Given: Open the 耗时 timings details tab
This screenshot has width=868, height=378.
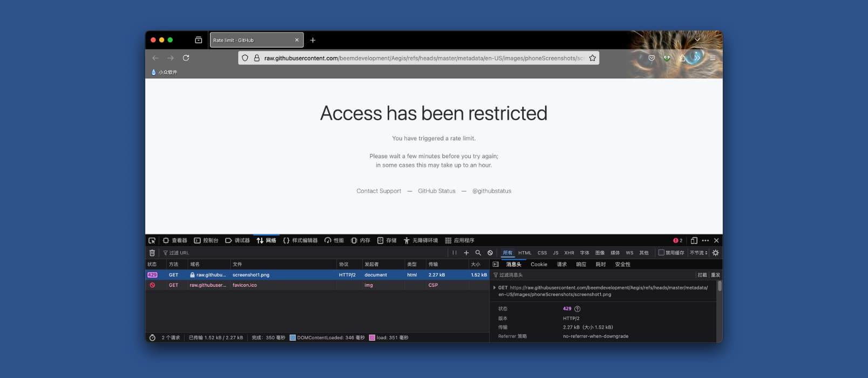Looking at the screenshot, I should 600,264.
